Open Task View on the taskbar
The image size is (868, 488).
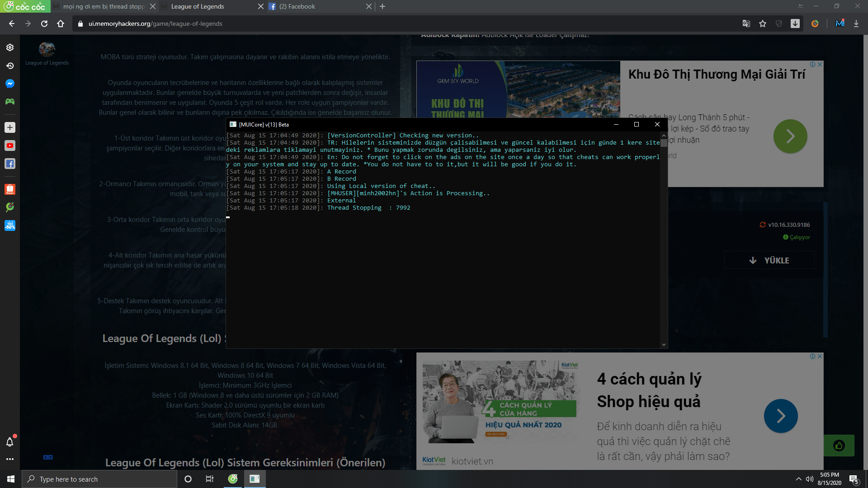point(210,479)
